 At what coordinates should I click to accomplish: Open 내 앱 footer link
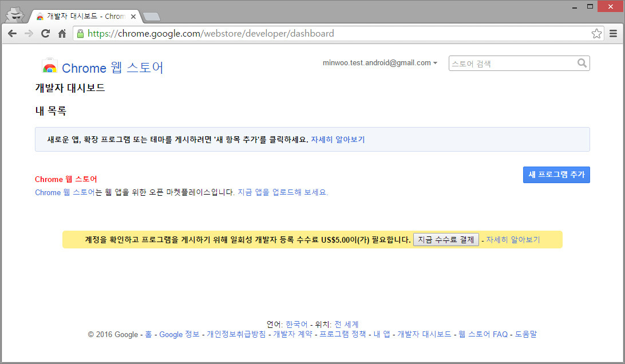(x=382, y=334)
